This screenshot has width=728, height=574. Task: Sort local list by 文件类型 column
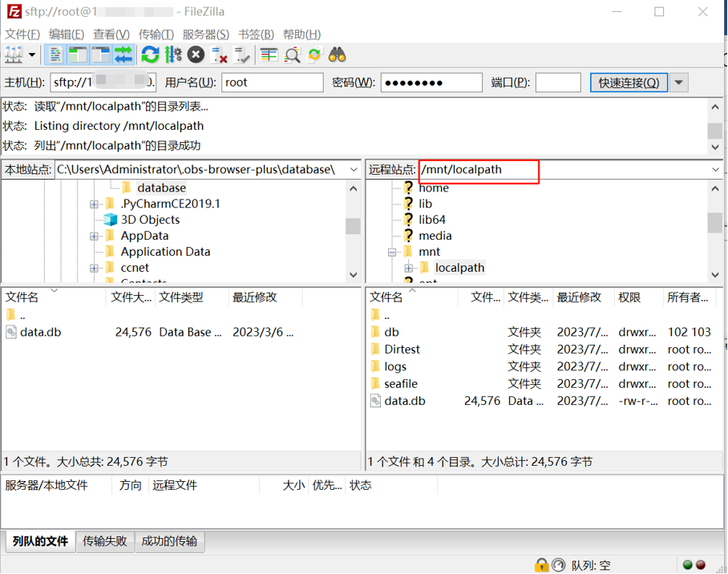[x=192, y=297]
